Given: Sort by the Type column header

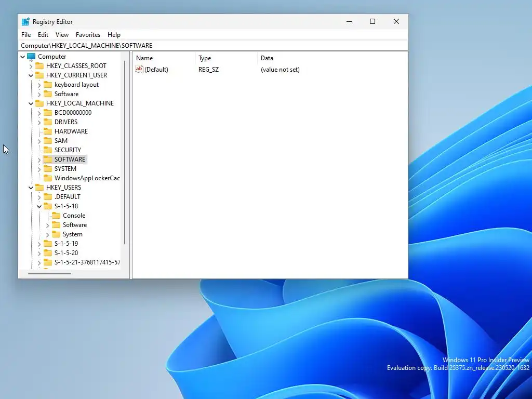Looking at the screenshot, I should click(x=227, y=58).
